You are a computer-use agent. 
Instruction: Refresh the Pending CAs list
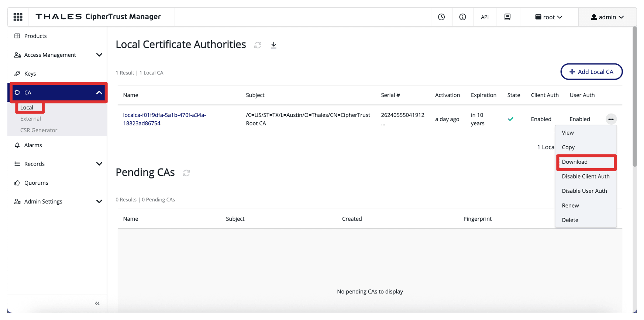(x=186, y=173)
